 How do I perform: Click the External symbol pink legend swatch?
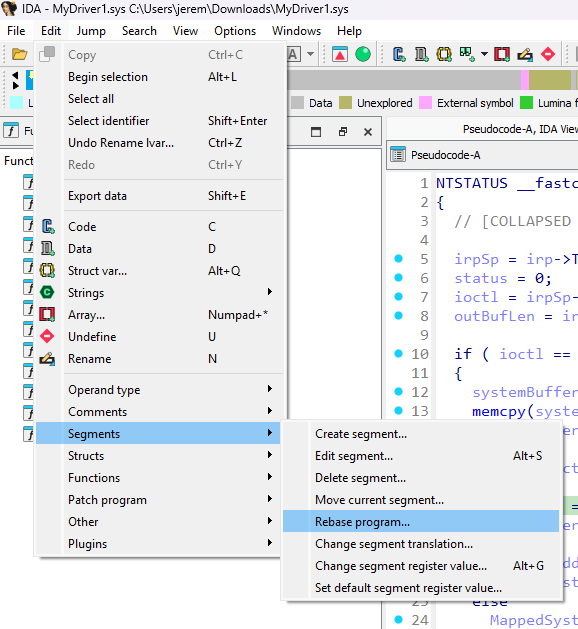point(425,103)
